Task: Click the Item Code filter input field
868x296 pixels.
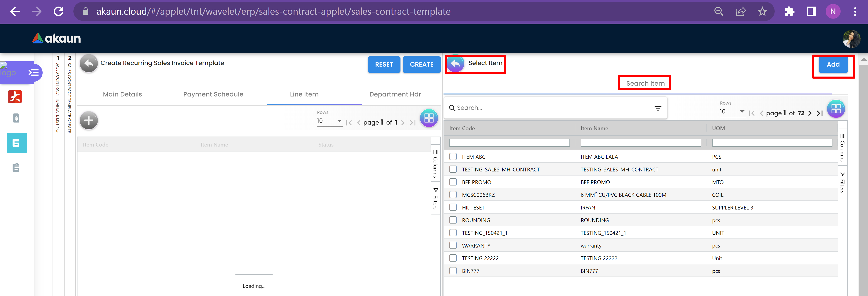Action: [509, 143]
